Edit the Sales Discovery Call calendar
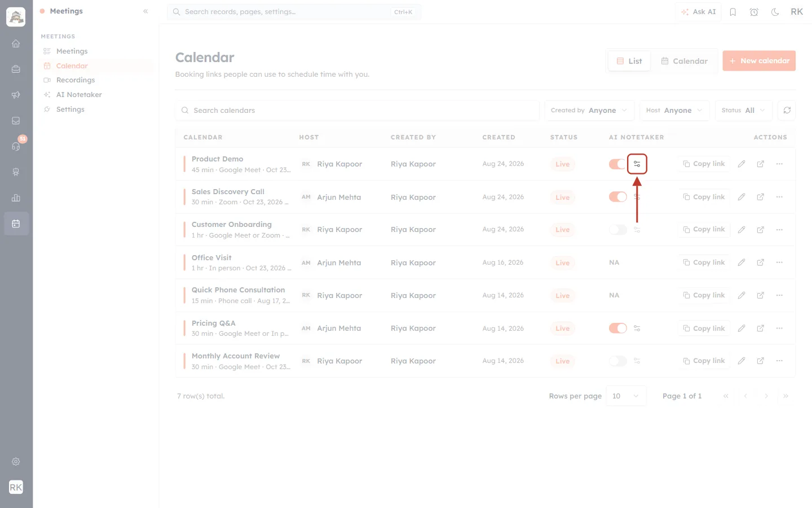The image size is (812, 508). (742, 197)
